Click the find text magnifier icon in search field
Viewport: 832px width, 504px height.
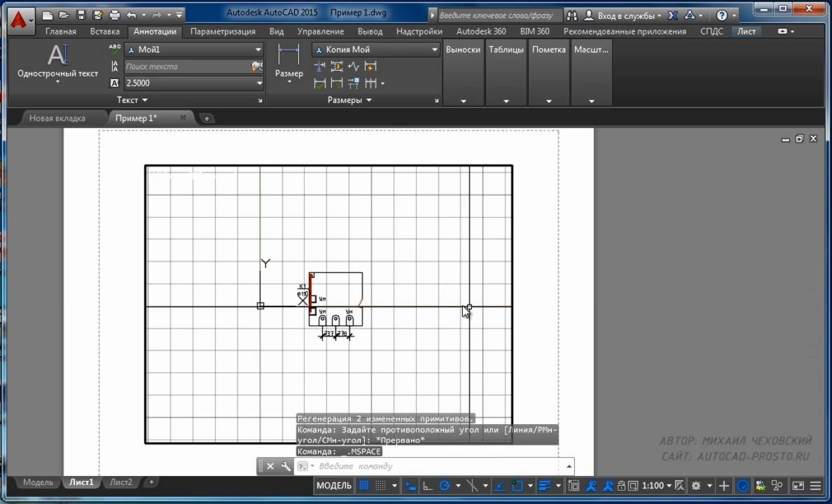pyautogui.click(x=257, y=66)
